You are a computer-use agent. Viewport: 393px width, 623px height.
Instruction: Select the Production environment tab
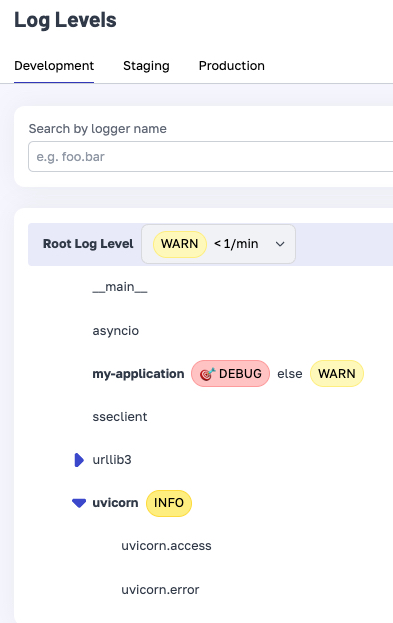click(x=232, y=66)
